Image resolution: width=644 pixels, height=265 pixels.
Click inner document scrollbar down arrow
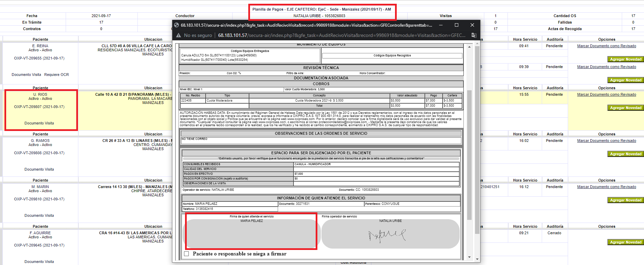tap(469, 257)
